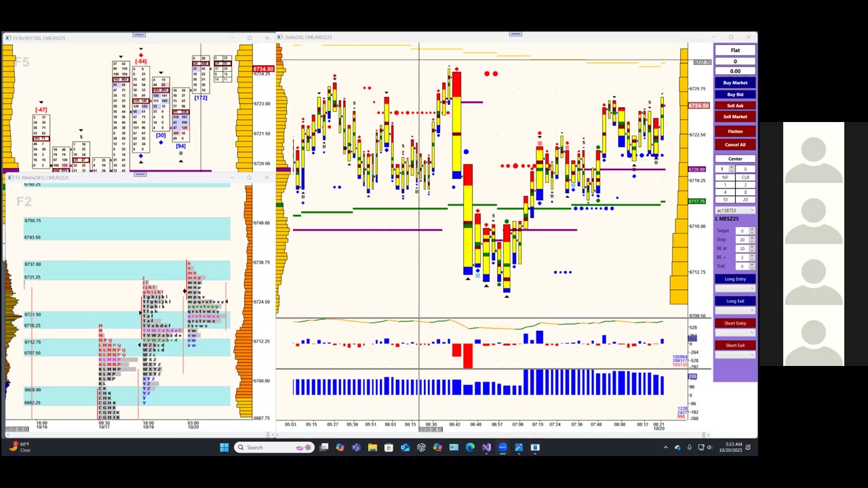Open the dropdown below Short Entry

click(735, 332)
